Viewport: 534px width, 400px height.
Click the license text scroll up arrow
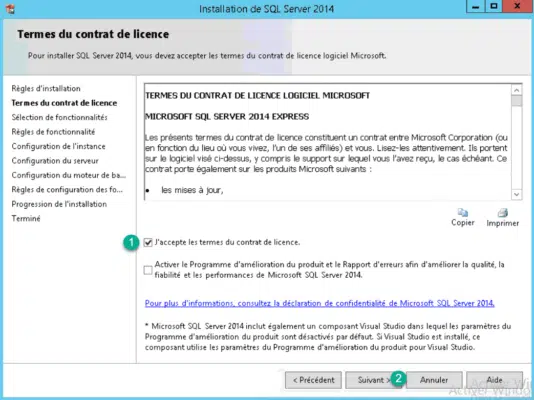click(517, 90)
